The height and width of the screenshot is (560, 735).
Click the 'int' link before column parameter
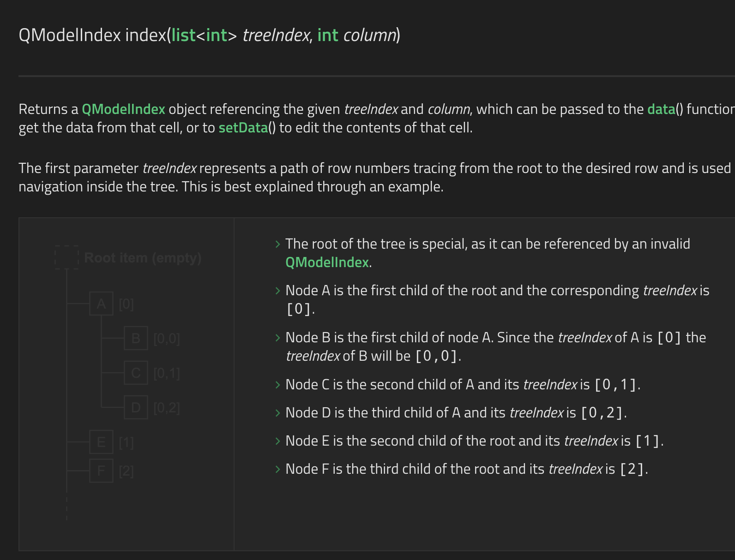click(327, 36)
